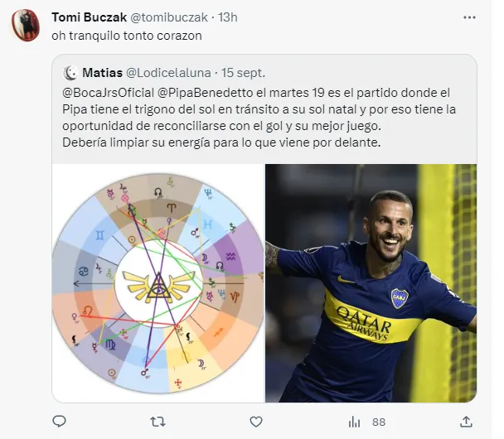The image size is (504, 439).
Task: Open the @PipaBenedetto mention
Action: tap(207, 91)
